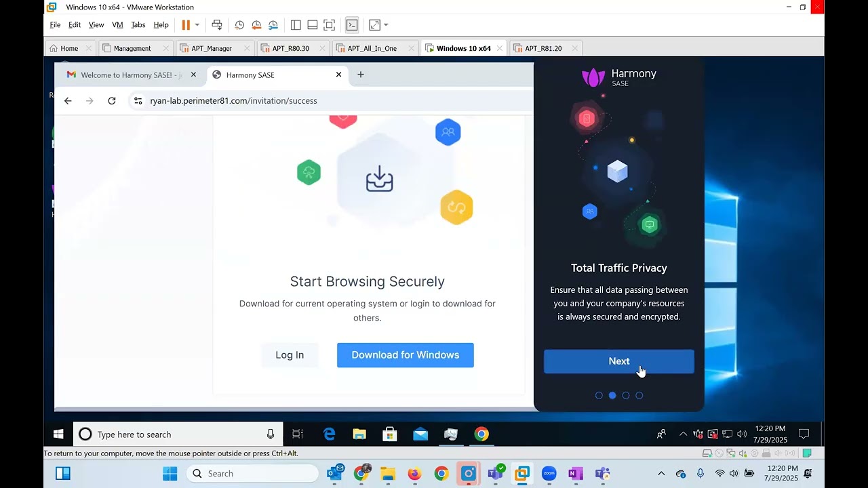Go back in the Chrome browser
The width and height of the screenshot is (868, 488).
[68, 101]
